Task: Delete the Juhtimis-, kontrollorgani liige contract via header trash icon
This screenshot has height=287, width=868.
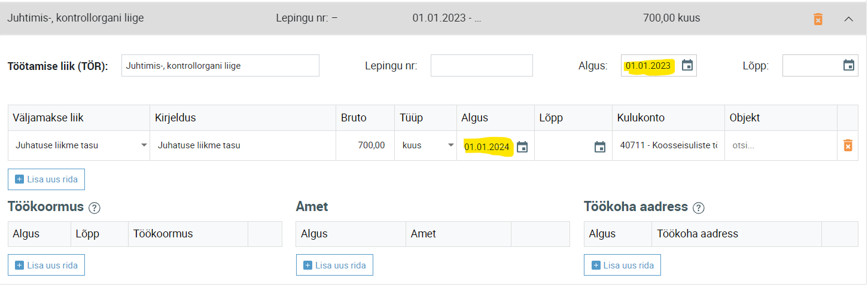Action: [x=818, y=19]
